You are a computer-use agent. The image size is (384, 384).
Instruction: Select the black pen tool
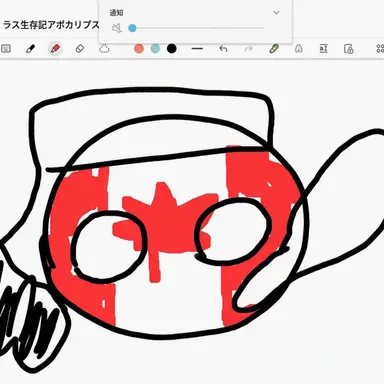tap(30, 49)
